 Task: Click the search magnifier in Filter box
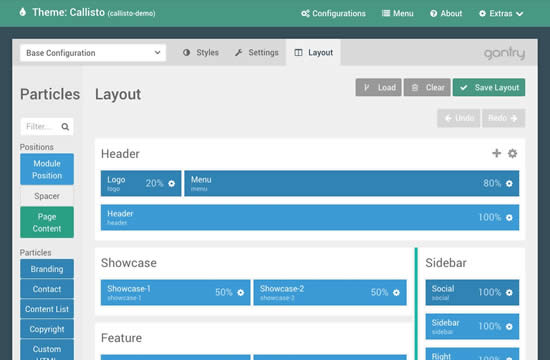(65, 126)
